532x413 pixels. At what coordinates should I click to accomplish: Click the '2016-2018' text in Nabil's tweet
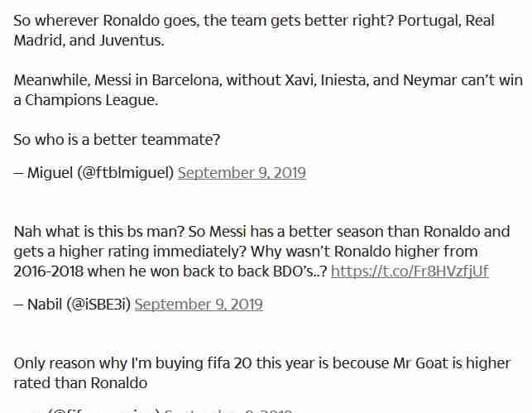[49, 271]
